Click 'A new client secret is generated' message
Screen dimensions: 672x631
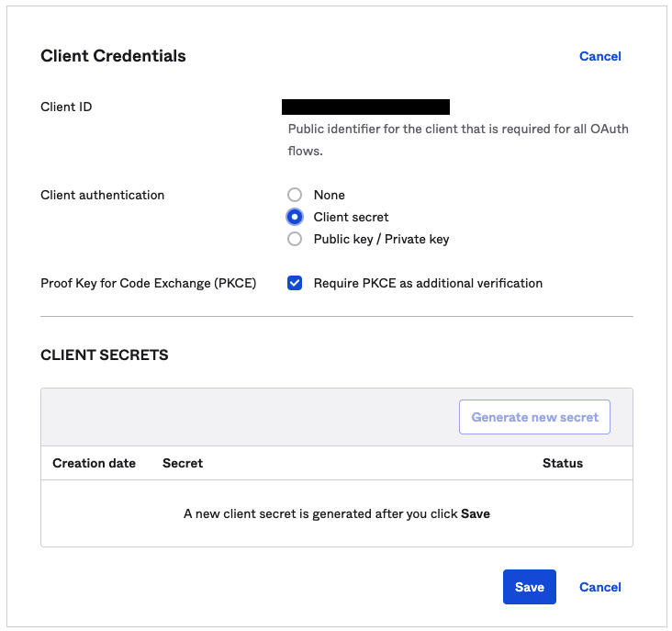click(336, 513)
